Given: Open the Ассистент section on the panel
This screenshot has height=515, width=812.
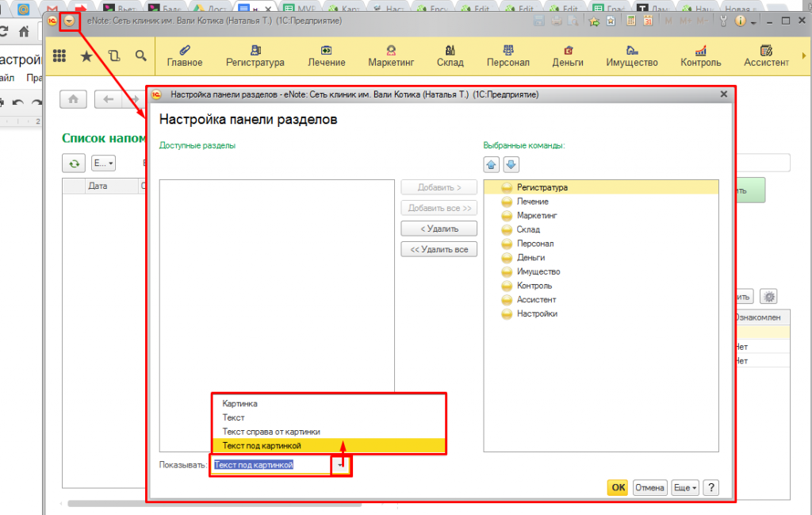Looking at the screenshot, I should point(767,56).
